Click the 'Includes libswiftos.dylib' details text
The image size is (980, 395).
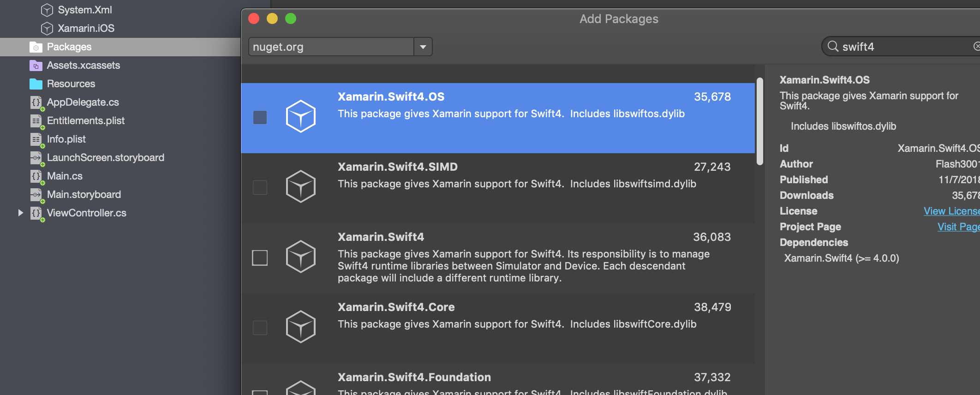[843, 126]
